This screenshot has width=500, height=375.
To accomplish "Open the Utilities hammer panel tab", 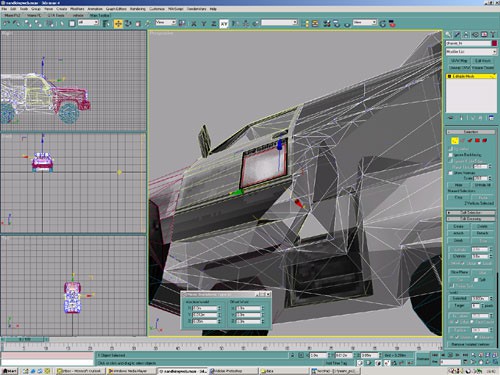I will tap(493, 34).
